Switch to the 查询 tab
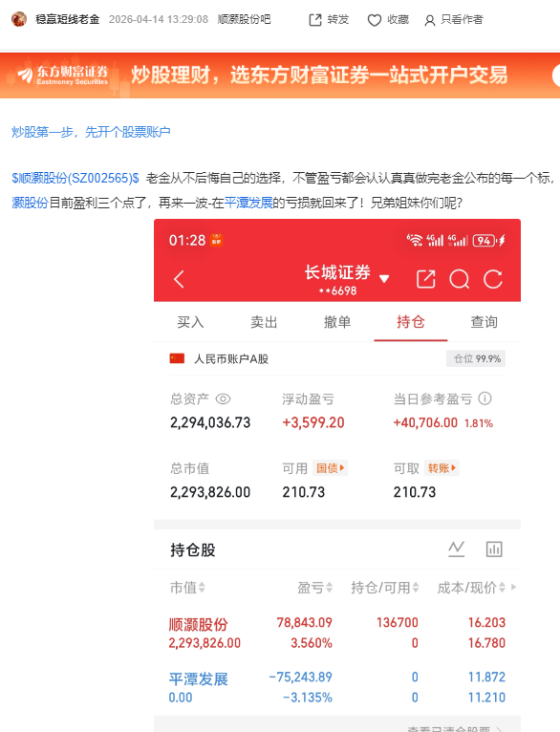Viewport: 560px width, 732px height. (x=484, y=322)
